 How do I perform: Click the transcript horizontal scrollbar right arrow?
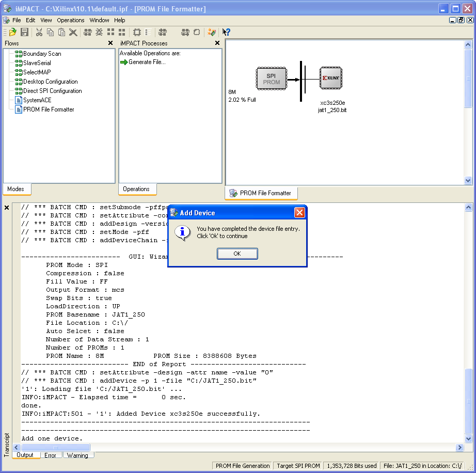tap(459, 447)
